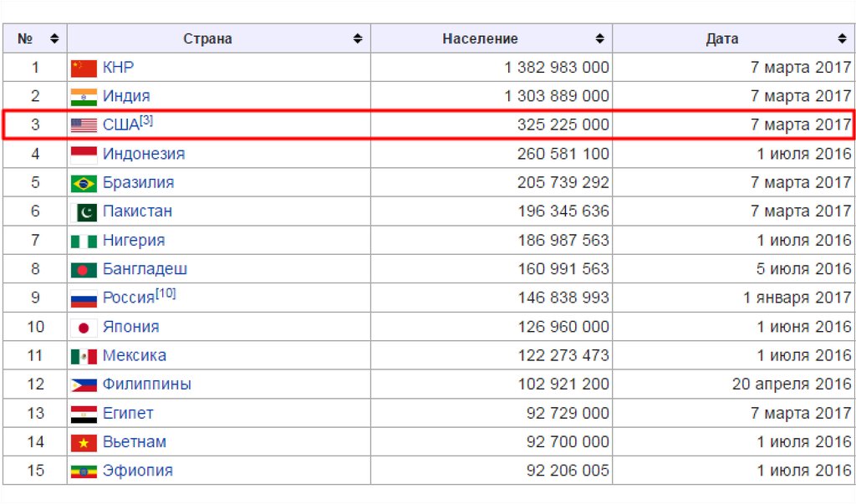Screen dimensions: 856x504
Task: Sort by Страна column arrows
Action: pyautogui.click(x=358, y=38)
